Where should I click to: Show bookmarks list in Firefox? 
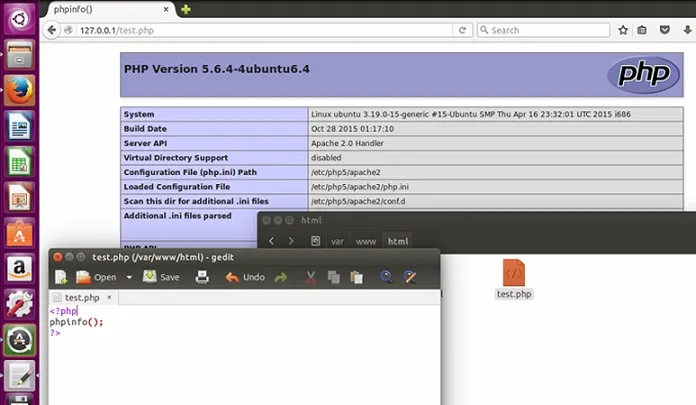point(642,30)
